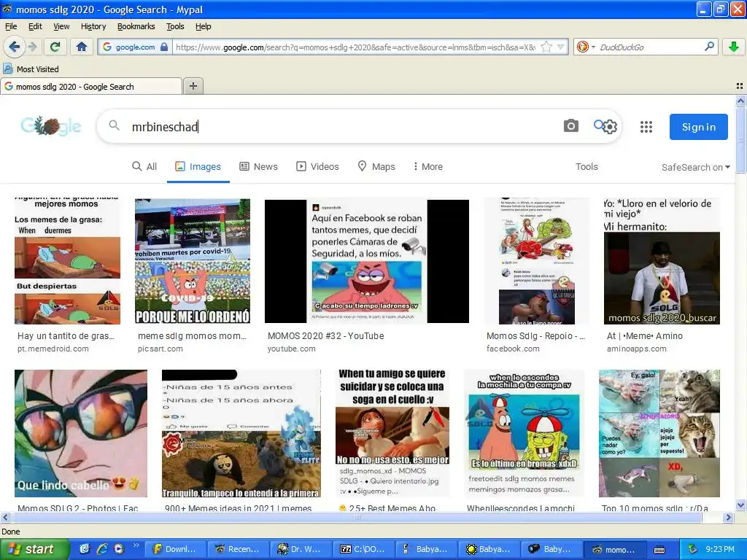Click the Sign in button
The width and height of the screenshot is (747, 560).
point(698,127)
